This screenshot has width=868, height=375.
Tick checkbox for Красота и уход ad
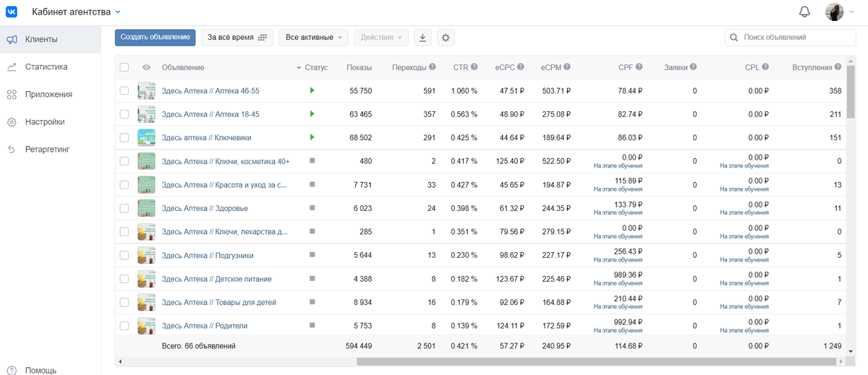[124, 185]
